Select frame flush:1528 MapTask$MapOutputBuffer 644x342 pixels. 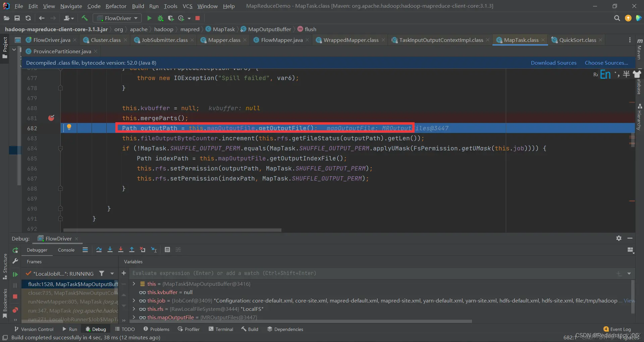pos(70,284)
